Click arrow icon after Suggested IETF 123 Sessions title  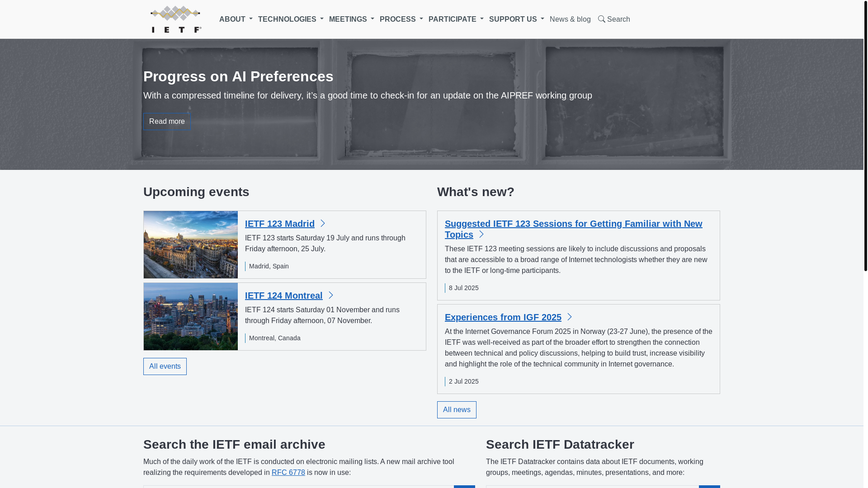pos(481,235)
